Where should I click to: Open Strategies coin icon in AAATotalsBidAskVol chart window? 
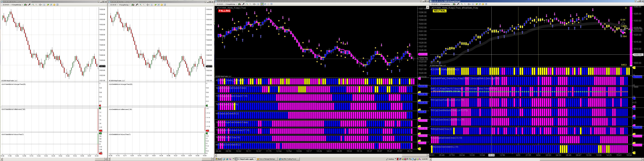click(x=54, y=5)
